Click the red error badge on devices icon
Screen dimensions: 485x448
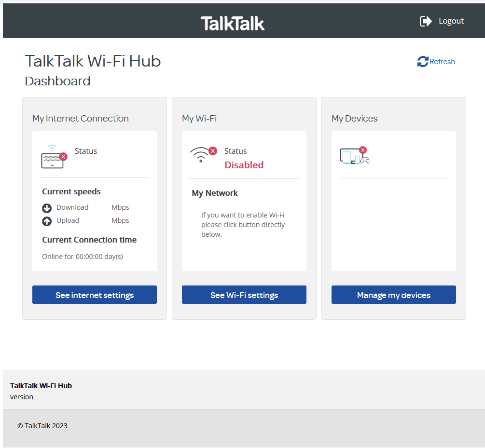click(363, 149)
